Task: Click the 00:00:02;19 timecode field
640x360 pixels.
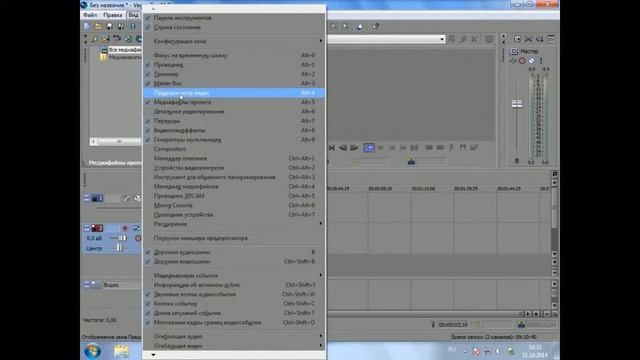Action: pos(453,325)
